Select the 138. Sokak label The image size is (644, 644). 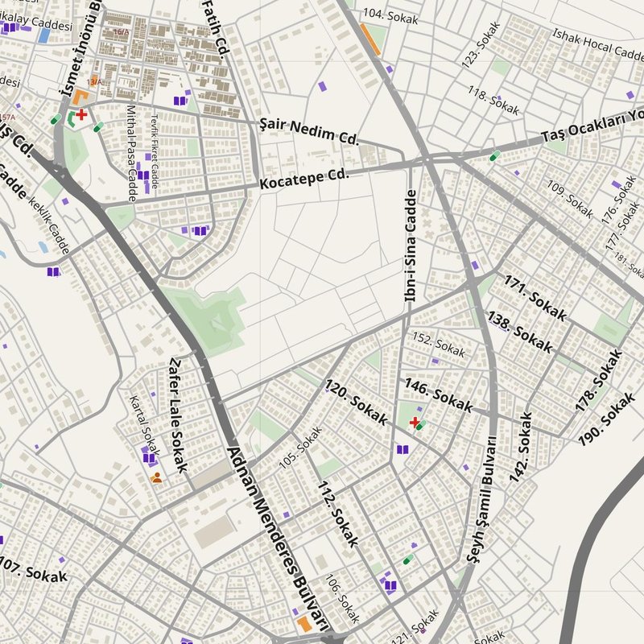(x=520, y=332)
